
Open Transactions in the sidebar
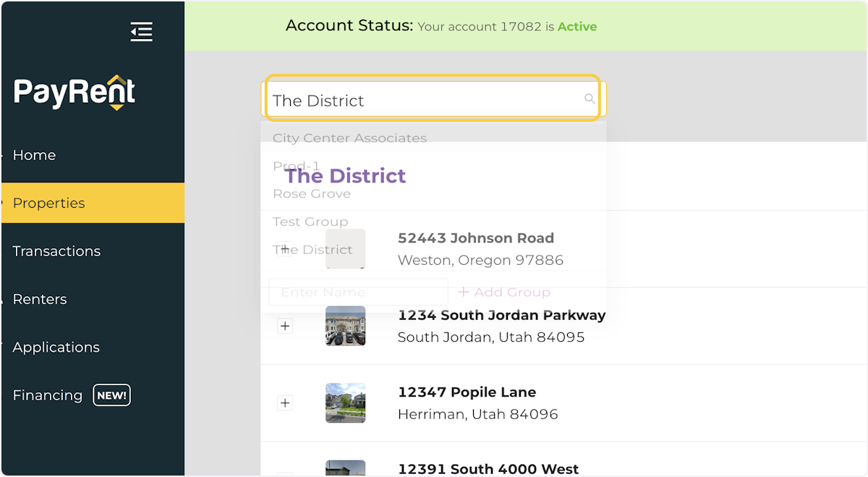point(56,251)
